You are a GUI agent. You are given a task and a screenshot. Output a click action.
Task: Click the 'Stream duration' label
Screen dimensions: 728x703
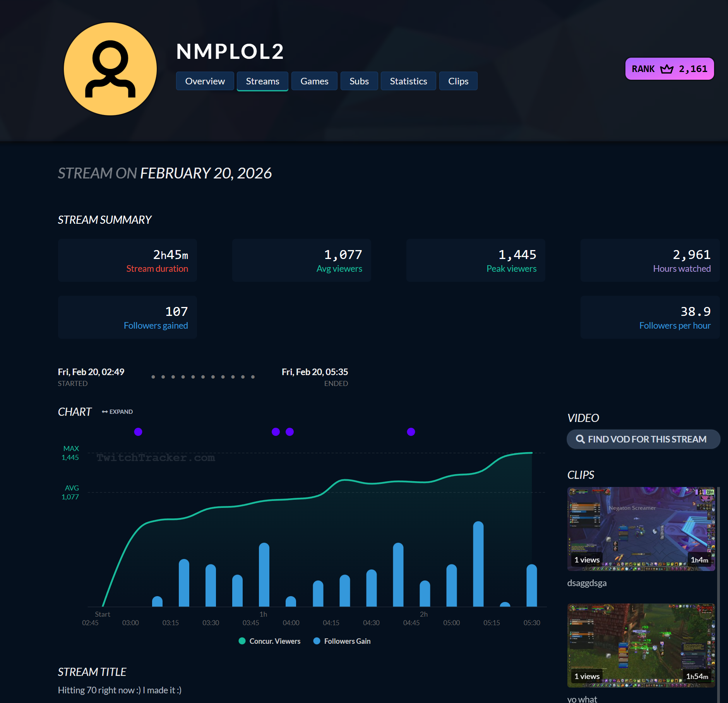[x=157, y=269]
